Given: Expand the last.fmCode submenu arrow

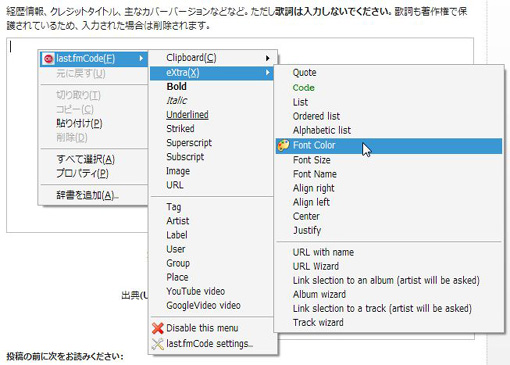Looking at the screenshot, I should point(141,58).
